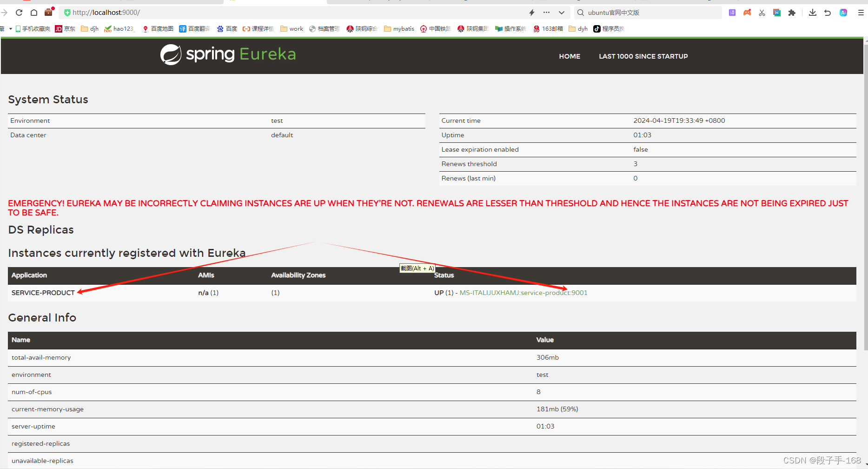Click the Lease expiration enabled row
This screenshot has width=868, height=469.
[648, 149]
